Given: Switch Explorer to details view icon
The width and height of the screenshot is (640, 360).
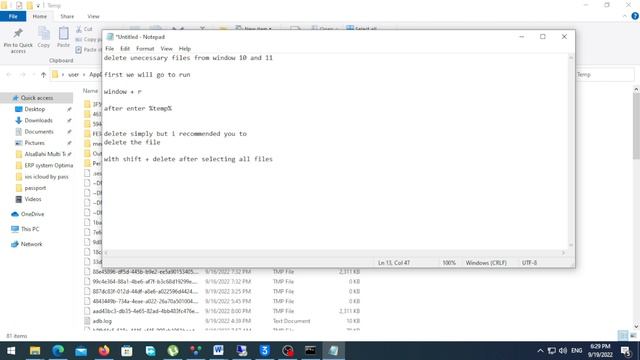Looking at the screenshot, I should coord(623,336).
